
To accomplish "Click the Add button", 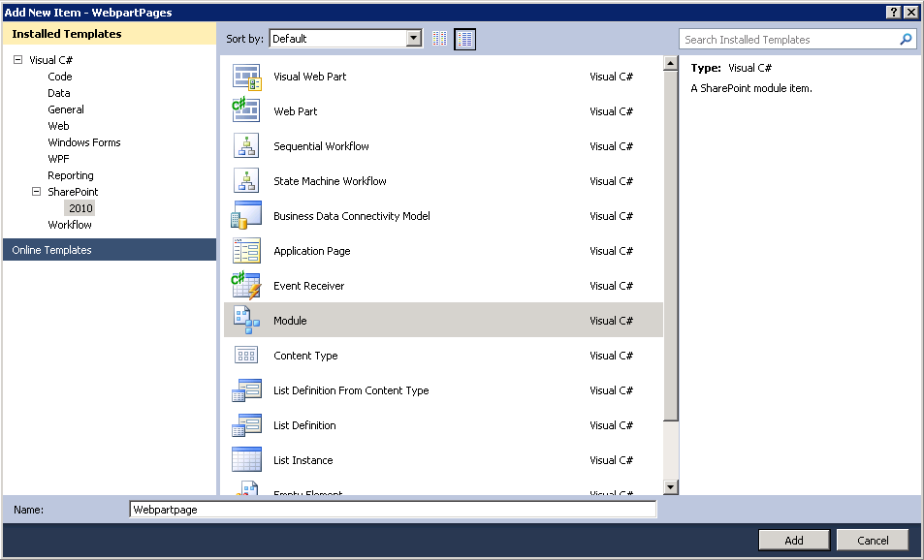I will click(x=794, y=540).
